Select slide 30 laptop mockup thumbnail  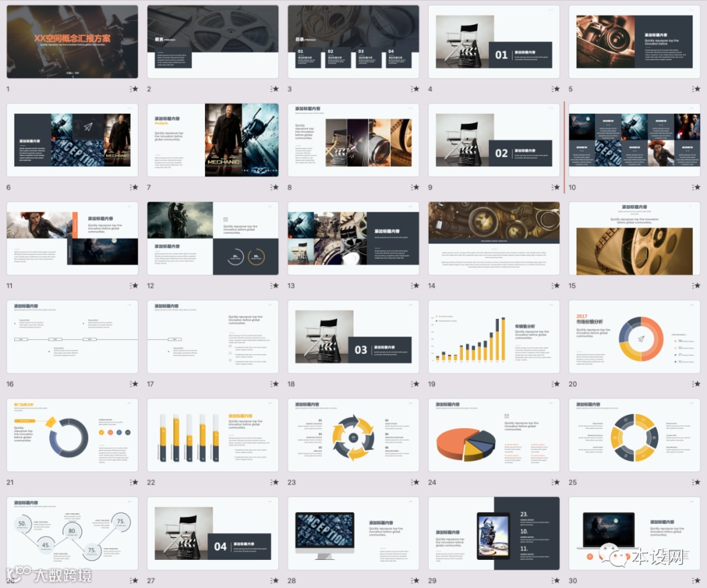634,533
